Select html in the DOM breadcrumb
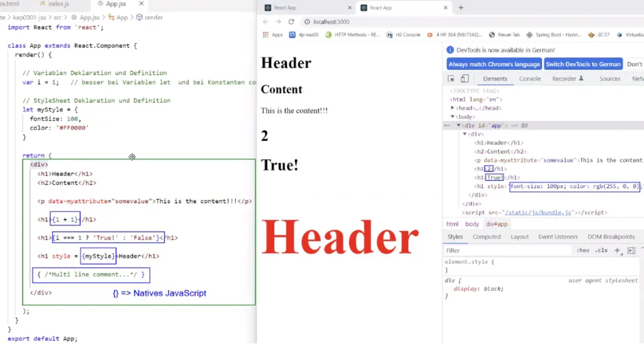Screen dimensions: 644x345 click(x=452, y=224)
